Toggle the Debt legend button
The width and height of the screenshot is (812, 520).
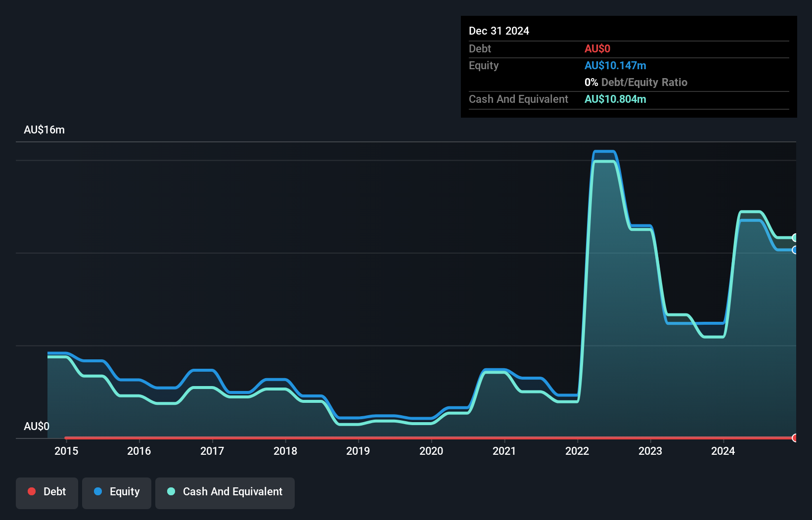coord(47,493)
